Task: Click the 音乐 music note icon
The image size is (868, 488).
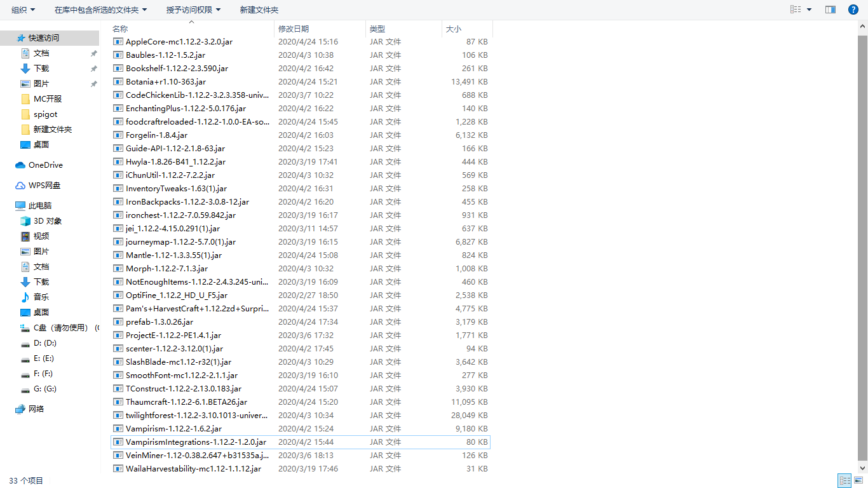Action: (x=25, y=297)
